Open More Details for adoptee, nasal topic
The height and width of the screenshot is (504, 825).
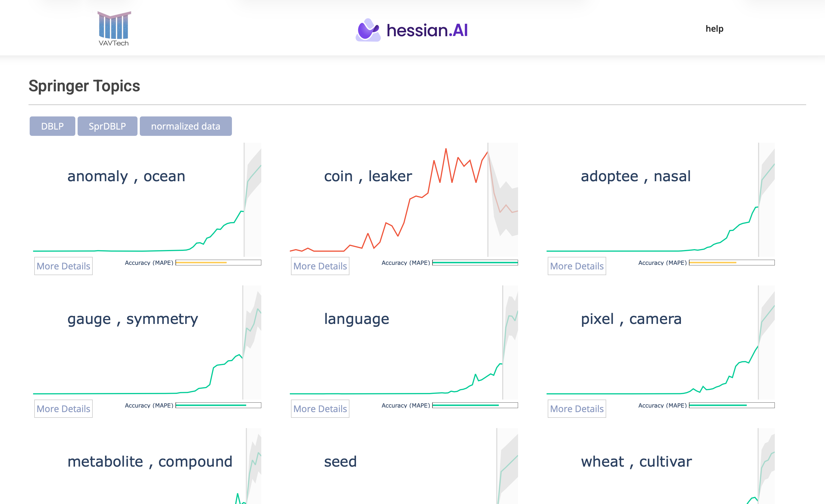click(577, 266)
